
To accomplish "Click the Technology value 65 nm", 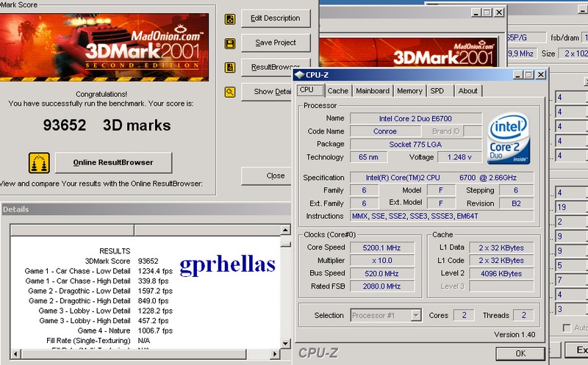I will 368,157.
